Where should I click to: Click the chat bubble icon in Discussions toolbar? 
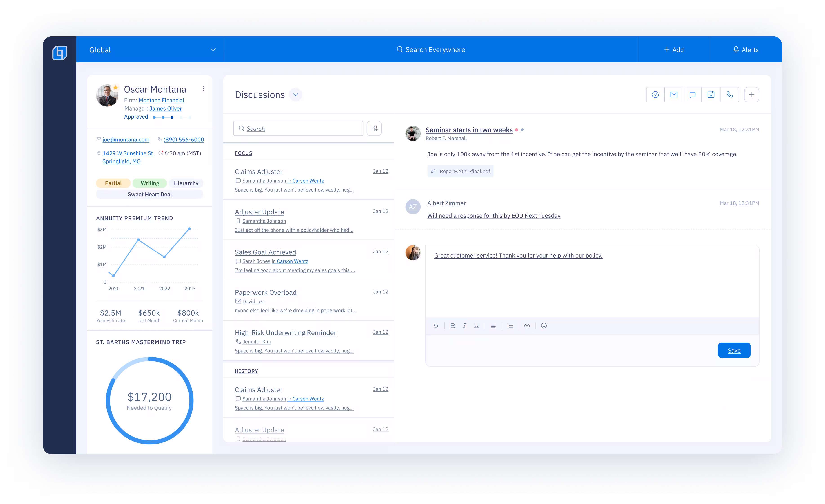point(692,95)
